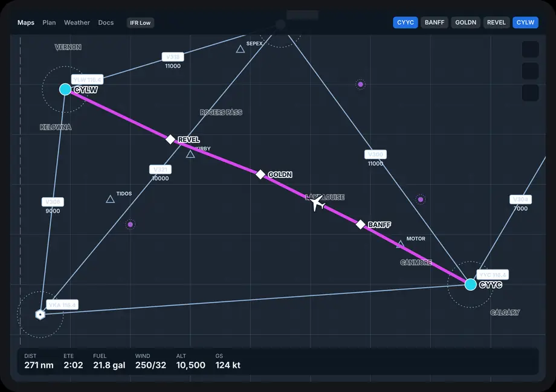This screenshot has width=556, height=392.
Task: Select the CYYC route chip
Action: pos(406,22)
